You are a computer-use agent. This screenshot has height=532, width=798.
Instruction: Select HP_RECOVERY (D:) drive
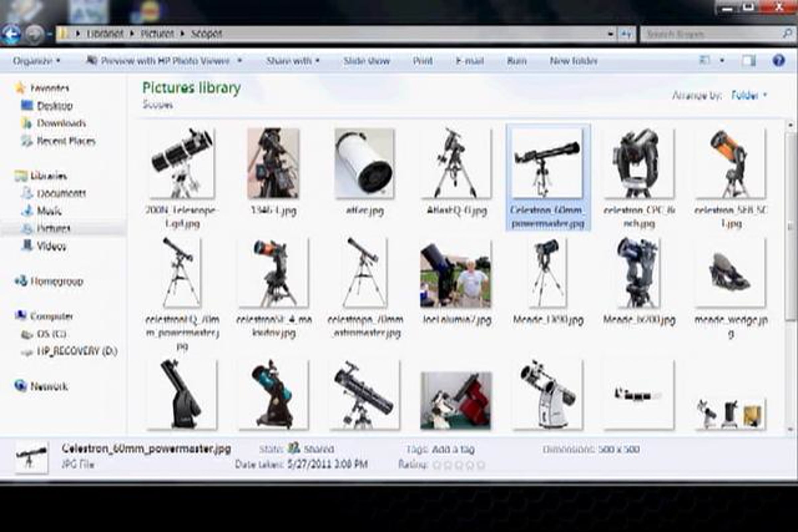(77, 351)
